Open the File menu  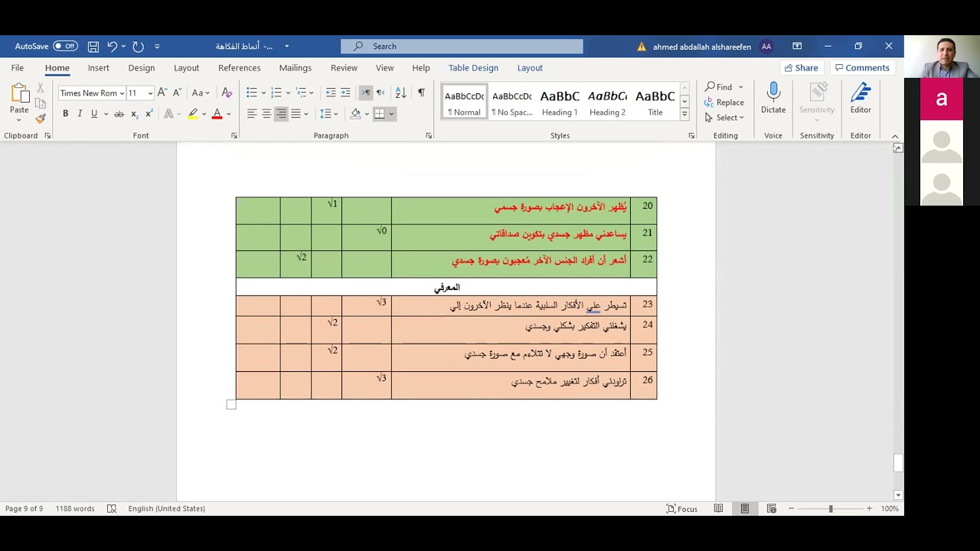[17, 67]
